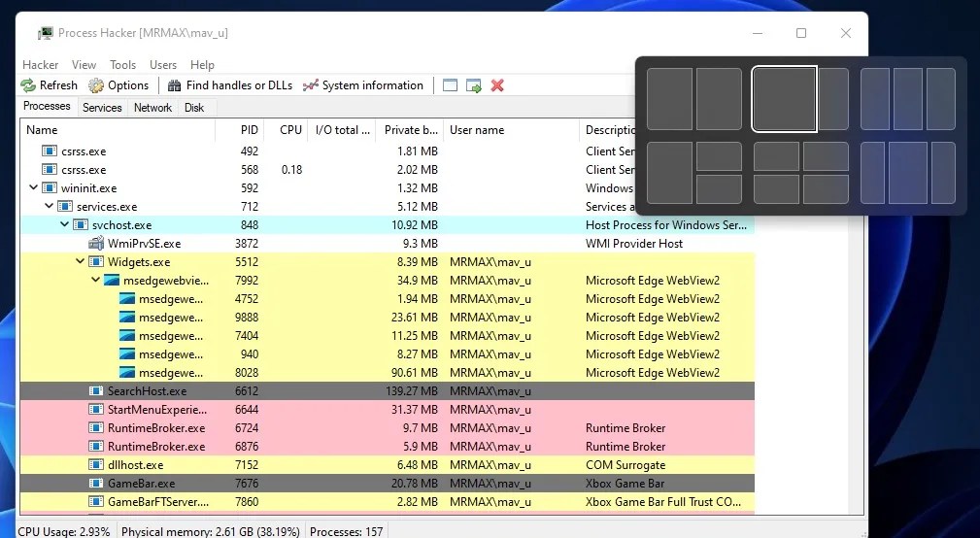
Task: Snap to left half of two-column layout
Action: tap(669, 99)
